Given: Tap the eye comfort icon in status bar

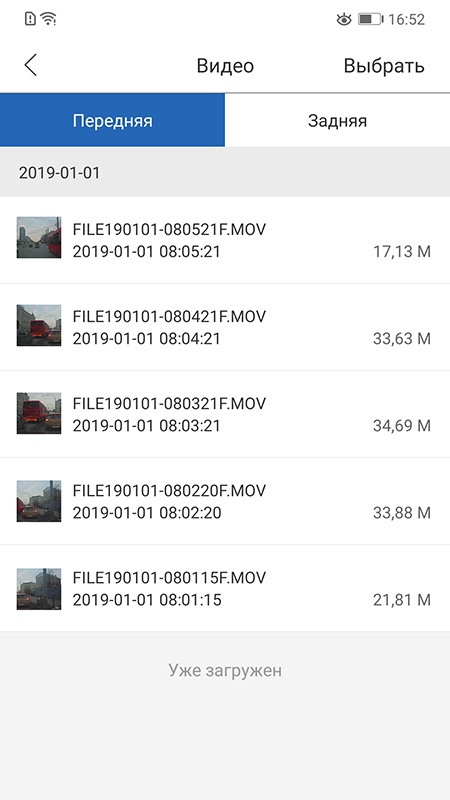Looking at the screenshot, I should pos(344,19).
